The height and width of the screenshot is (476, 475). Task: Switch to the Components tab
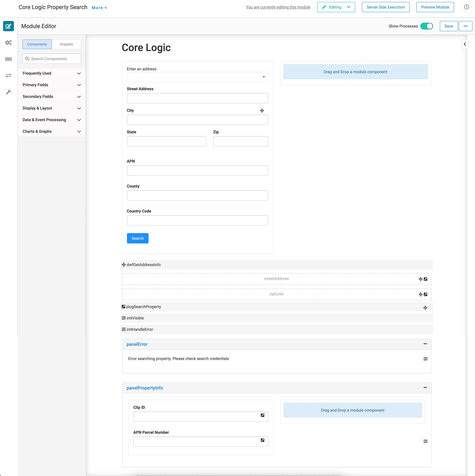coord(37,44)
